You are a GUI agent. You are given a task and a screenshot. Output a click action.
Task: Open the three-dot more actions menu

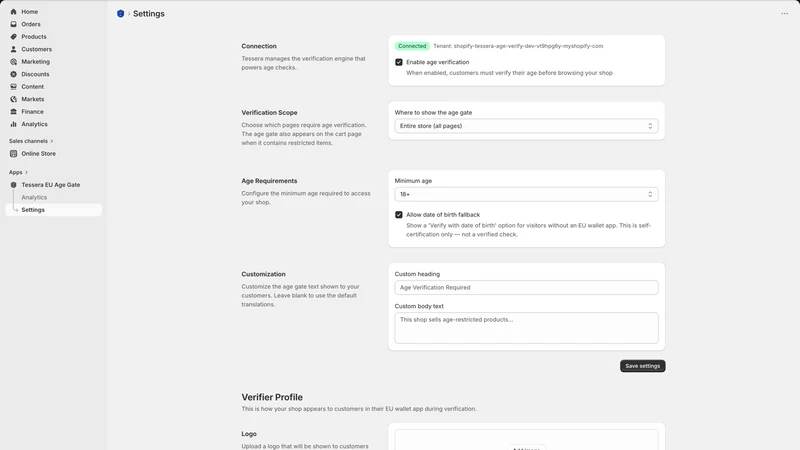pos(784,14)
